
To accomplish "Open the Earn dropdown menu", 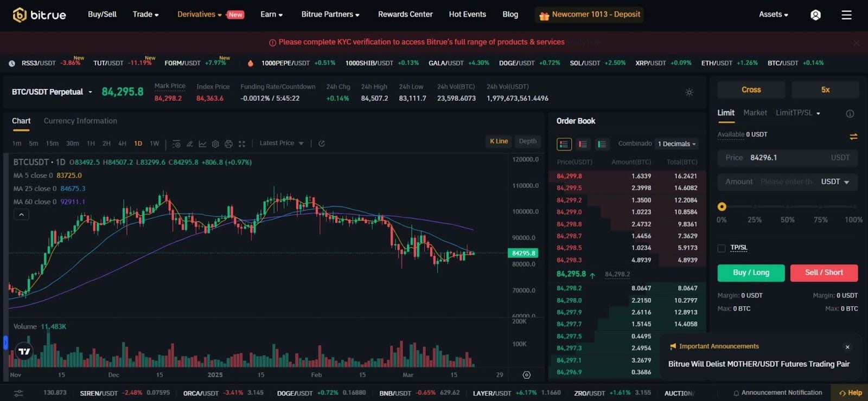I will click(x=271, y=15).
